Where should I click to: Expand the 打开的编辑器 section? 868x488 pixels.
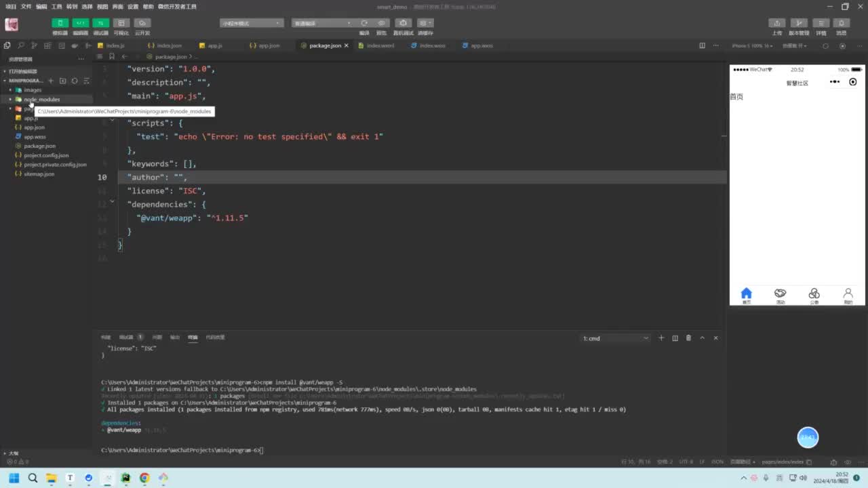(x=23, y=71)
